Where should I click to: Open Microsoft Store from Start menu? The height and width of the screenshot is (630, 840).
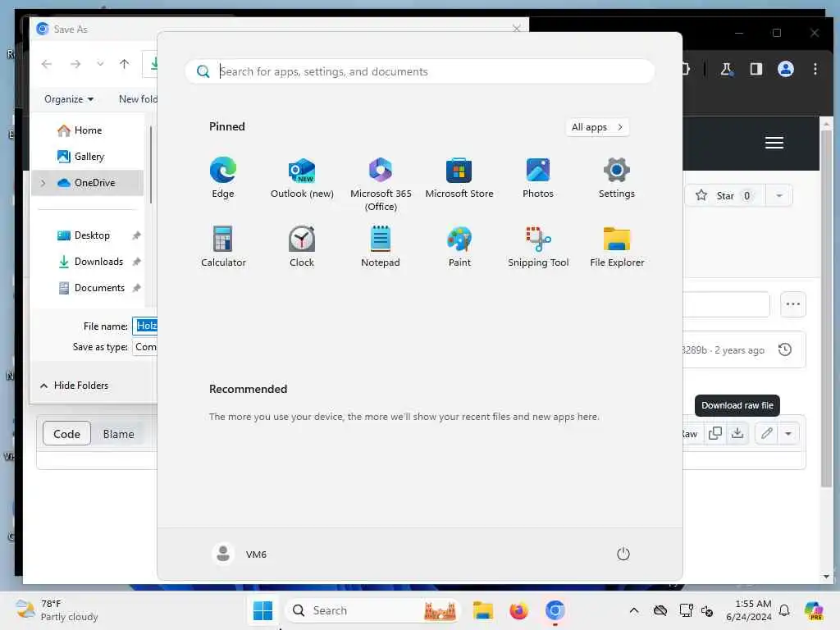click(x=459, y=178)
